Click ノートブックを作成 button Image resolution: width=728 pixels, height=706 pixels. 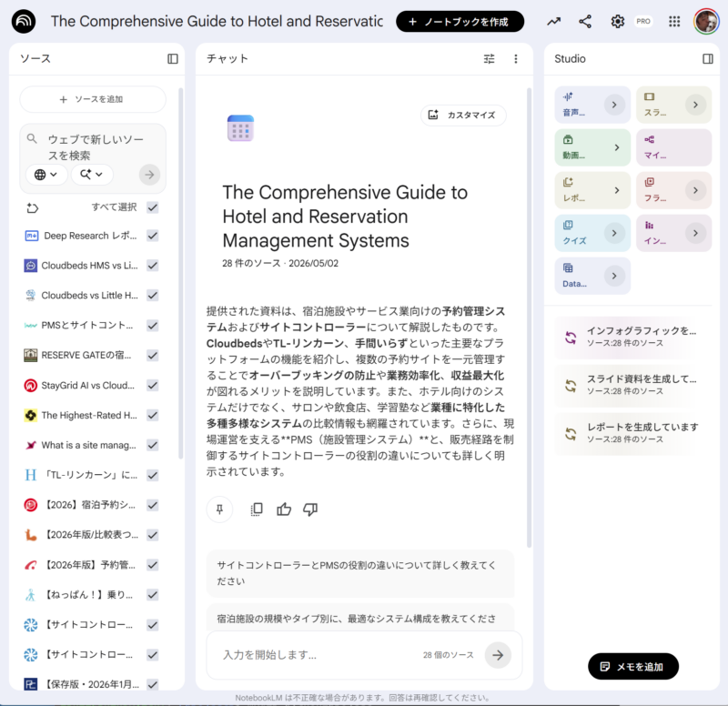[x=460, y=21]
